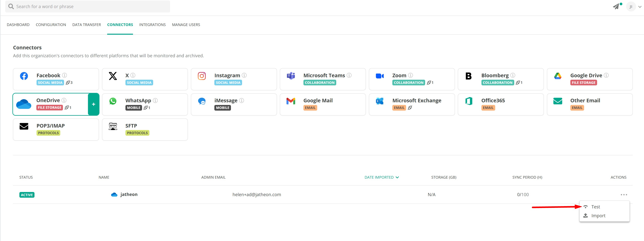Click the jatheon connector name
Screen dimensions: 644x241
click(129, 194)
